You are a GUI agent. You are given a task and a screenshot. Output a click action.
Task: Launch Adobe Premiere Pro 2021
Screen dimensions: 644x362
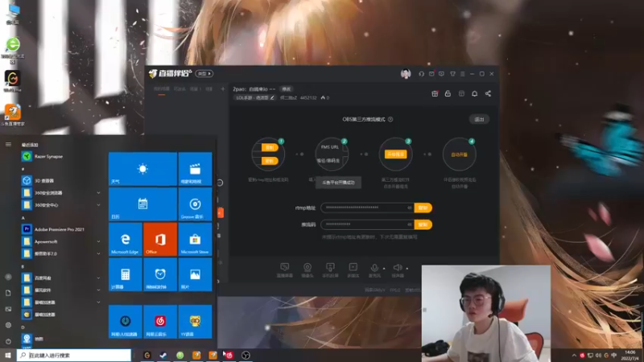tap(61, 229)
